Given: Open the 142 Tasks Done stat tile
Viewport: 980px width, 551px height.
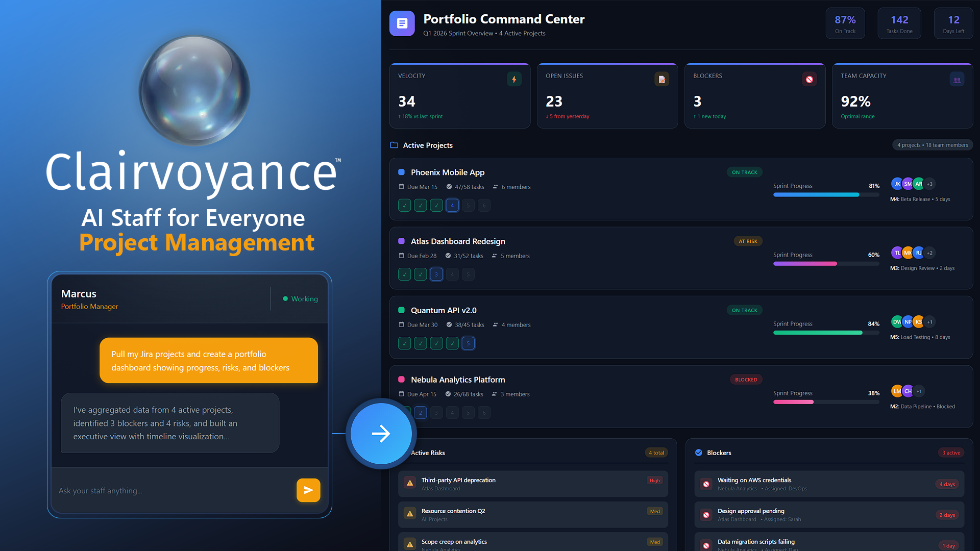Looking at the screenshot, I should [899, 23].
